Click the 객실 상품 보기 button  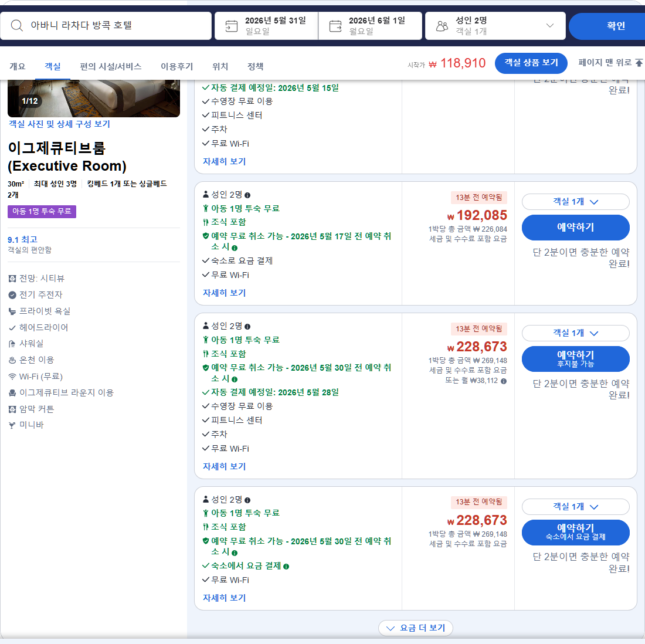531,63
